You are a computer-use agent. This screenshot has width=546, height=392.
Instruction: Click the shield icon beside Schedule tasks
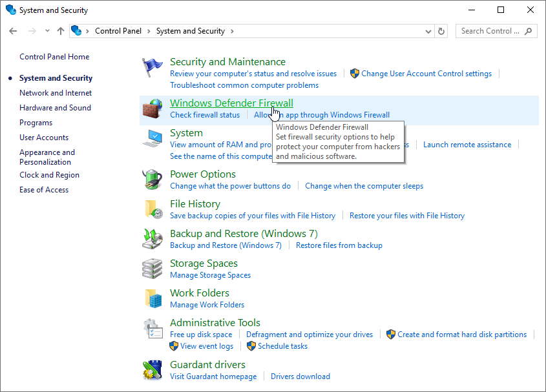coord(251,346)
